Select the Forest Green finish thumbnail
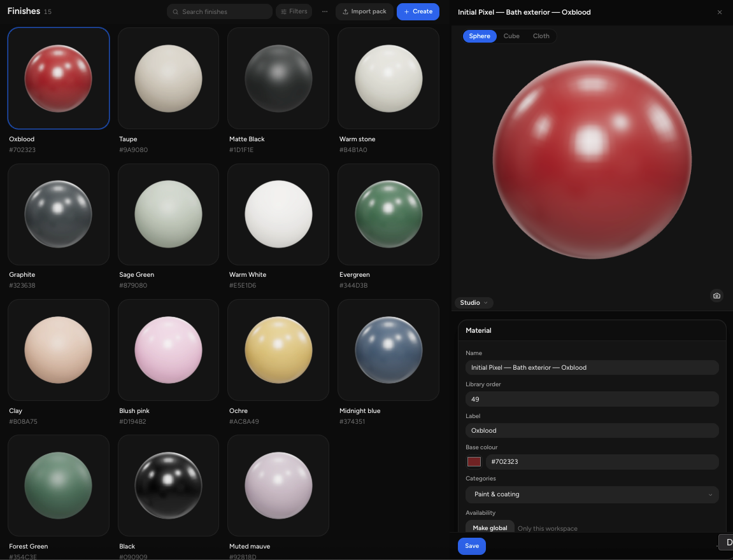Screen dimensions: 733x560 [x=59, y=486]
